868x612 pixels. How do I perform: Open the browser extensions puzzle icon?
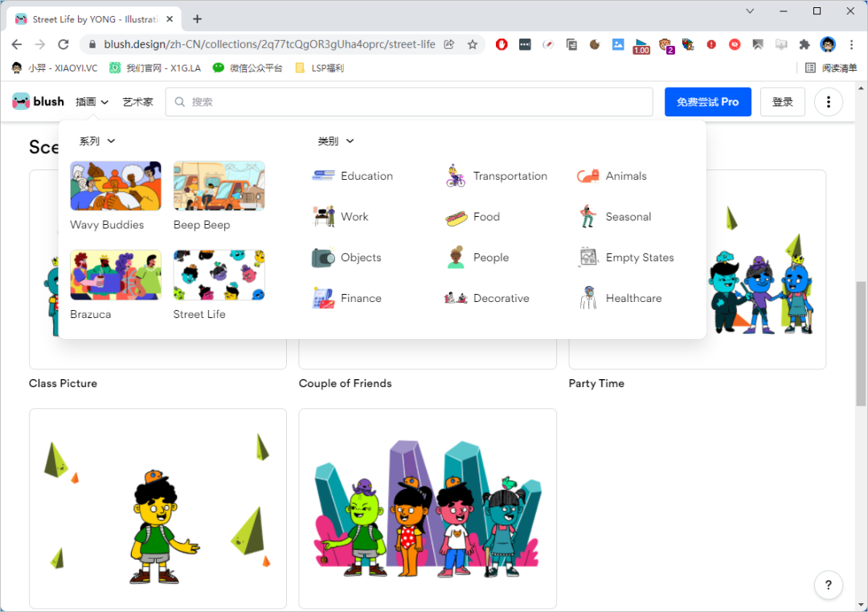[805, 44]
